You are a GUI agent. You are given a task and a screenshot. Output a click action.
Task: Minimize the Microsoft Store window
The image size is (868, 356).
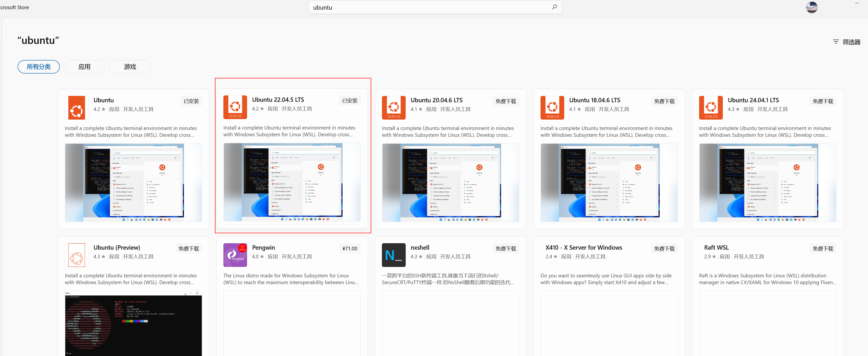[x=857, y=3]
